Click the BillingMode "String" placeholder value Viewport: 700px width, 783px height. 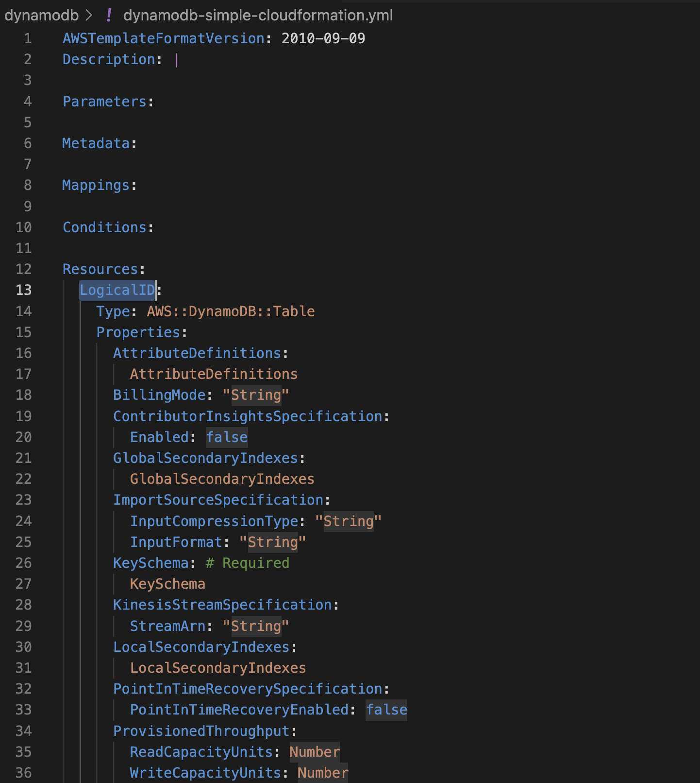(x=256, y=395)
